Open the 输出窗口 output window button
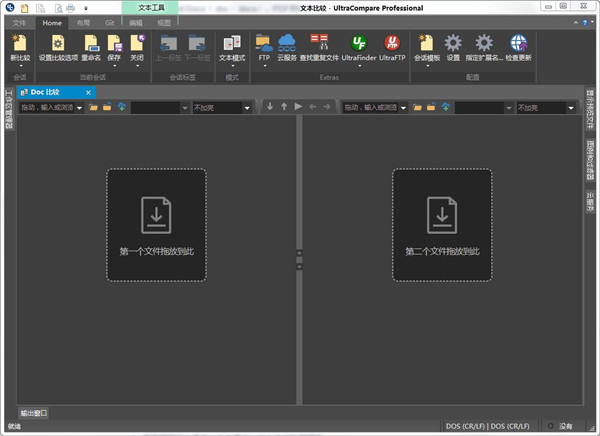 tap(34, 413)
